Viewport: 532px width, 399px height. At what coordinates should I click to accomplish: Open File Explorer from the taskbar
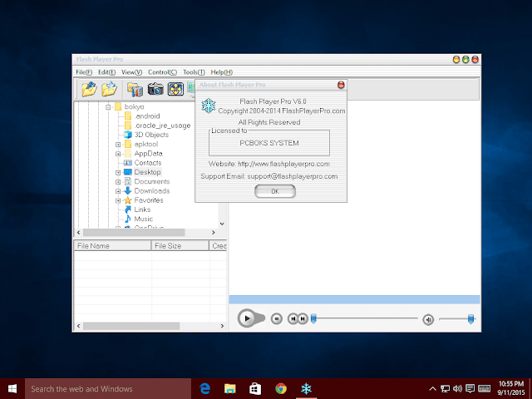pos(230,388)
